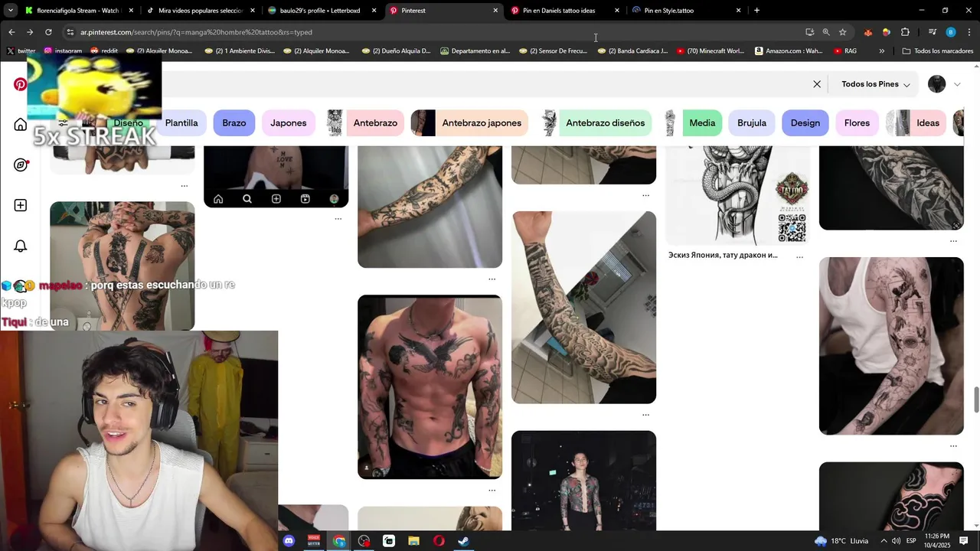The height and width of the screenshot is (551, 980).
Task: Open more options under chest eagle tattoo pin
Action: tap(492, 490)
